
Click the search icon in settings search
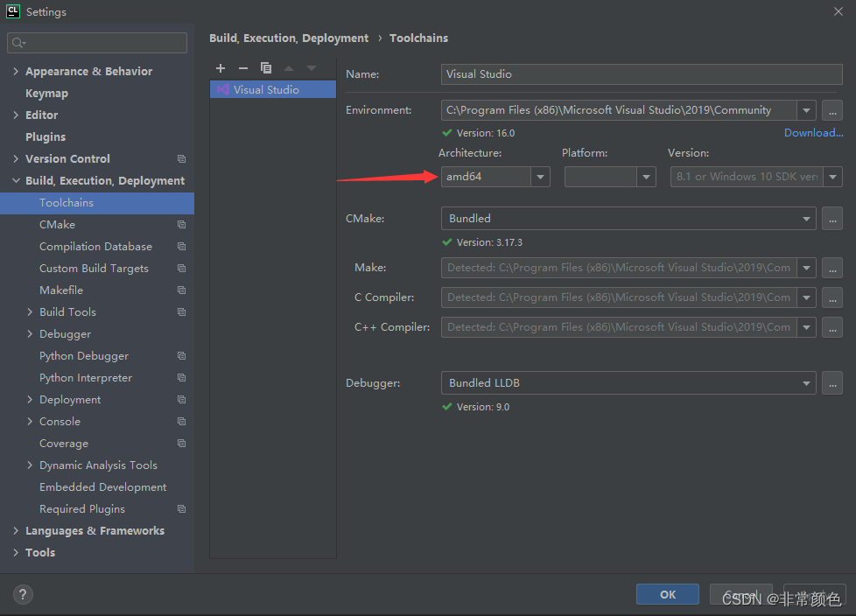18,43
